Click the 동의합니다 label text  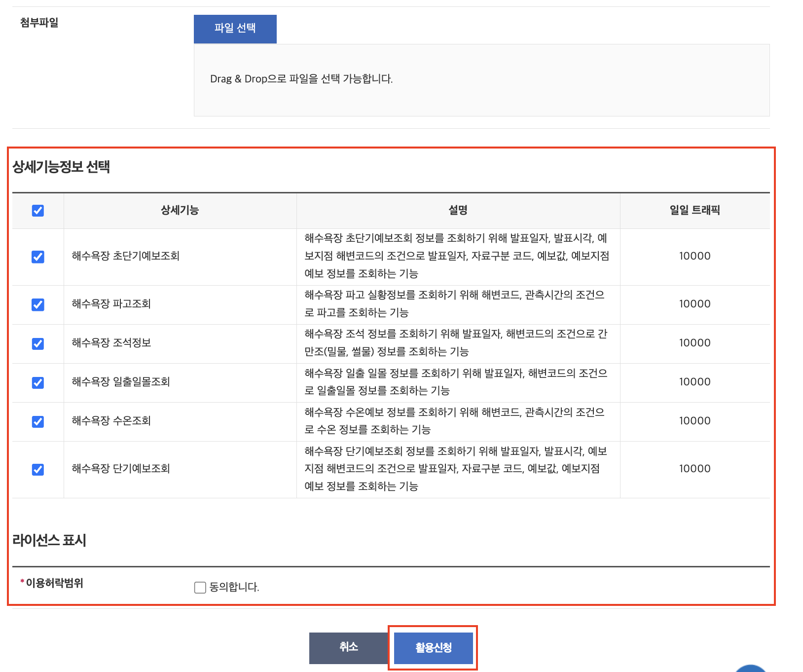coord(234,587)
